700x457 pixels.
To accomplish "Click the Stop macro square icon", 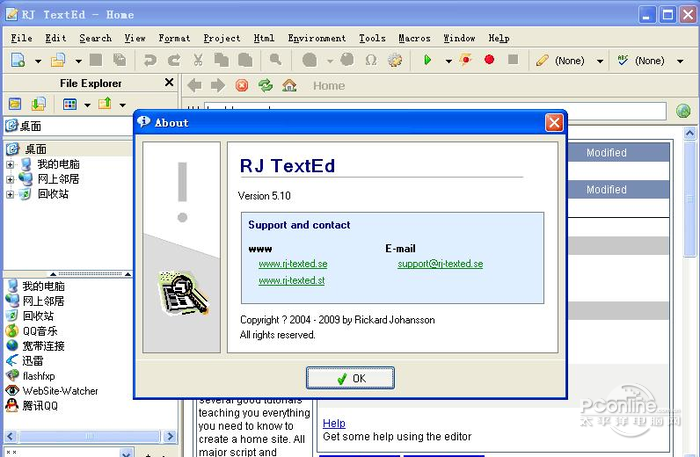I will coord(513,59).
